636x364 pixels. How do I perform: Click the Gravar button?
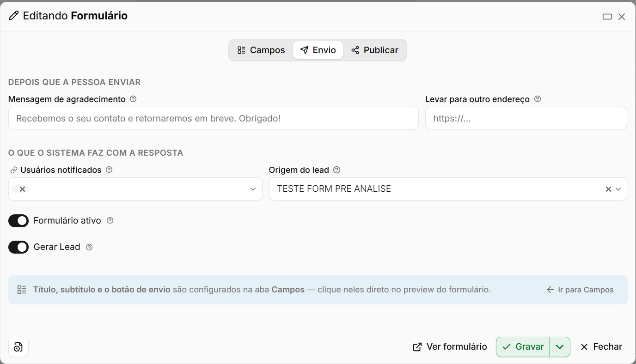pos(523,347)
